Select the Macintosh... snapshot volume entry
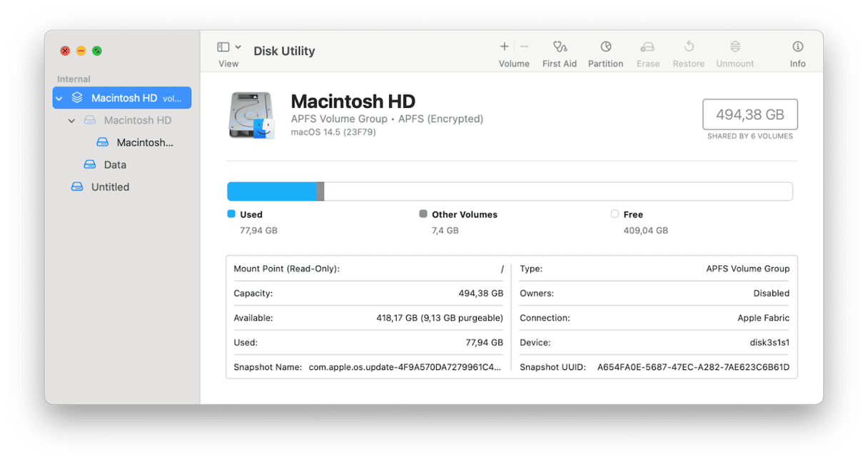 click(144, 143)
